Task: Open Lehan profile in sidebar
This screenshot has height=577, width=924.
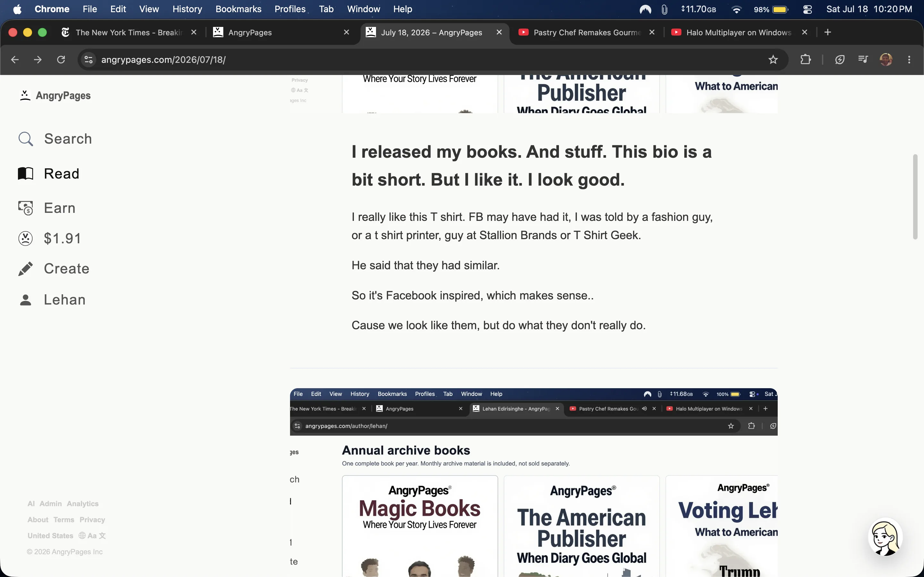Action: click(52, 300)
